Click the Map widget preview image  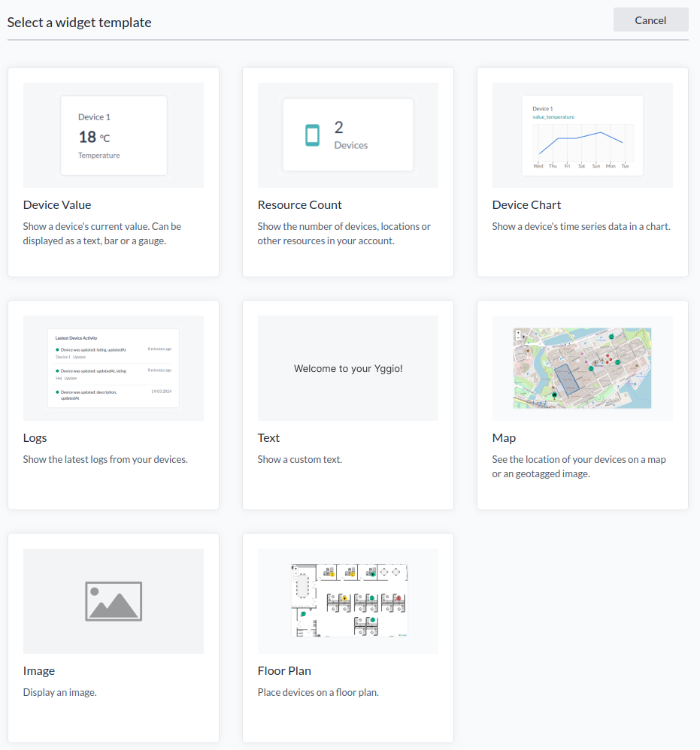(x=582, y=367)
